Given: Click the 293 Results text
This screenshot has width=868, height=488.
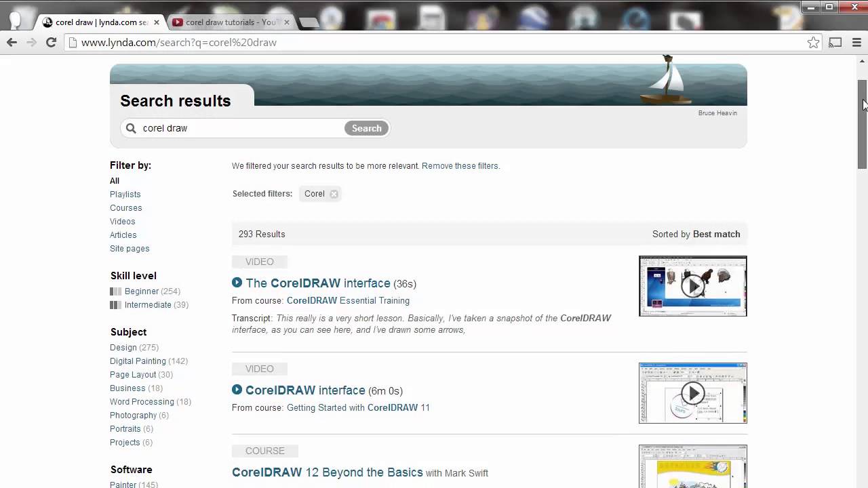Looking at the screenshot, I should tap(262, 235).
